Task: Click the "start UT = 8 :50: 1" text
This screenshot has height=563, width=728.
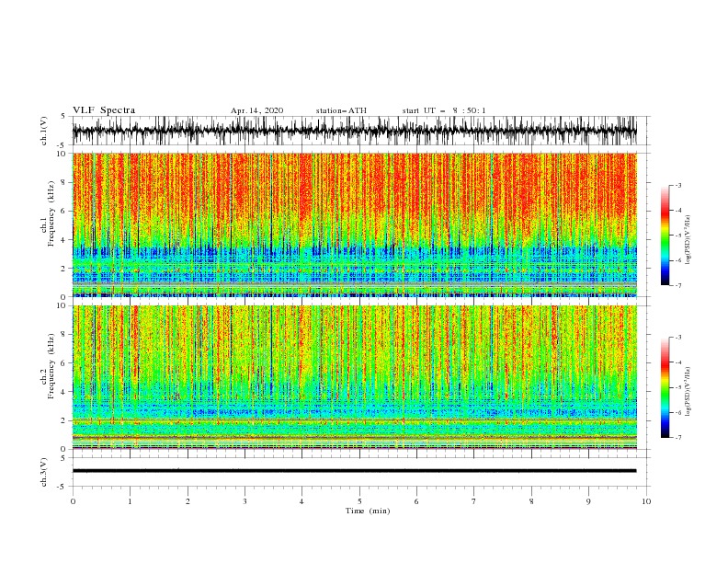Action: (x=444, y=110)
